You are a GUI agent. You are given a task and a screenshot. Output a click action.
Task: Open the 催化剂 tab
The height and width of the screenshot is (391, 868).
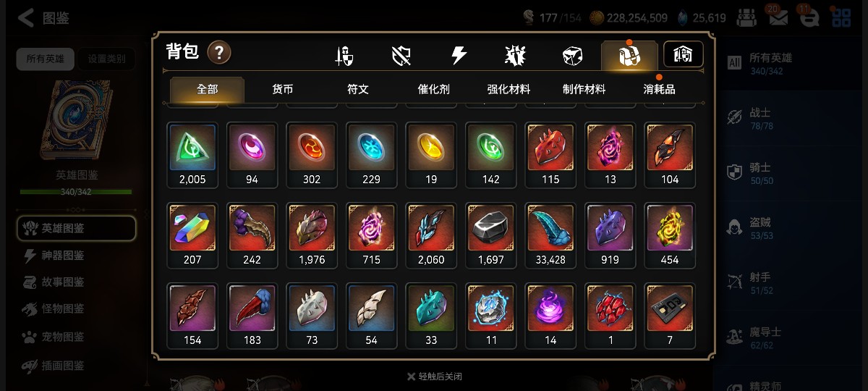click(433, 90)
